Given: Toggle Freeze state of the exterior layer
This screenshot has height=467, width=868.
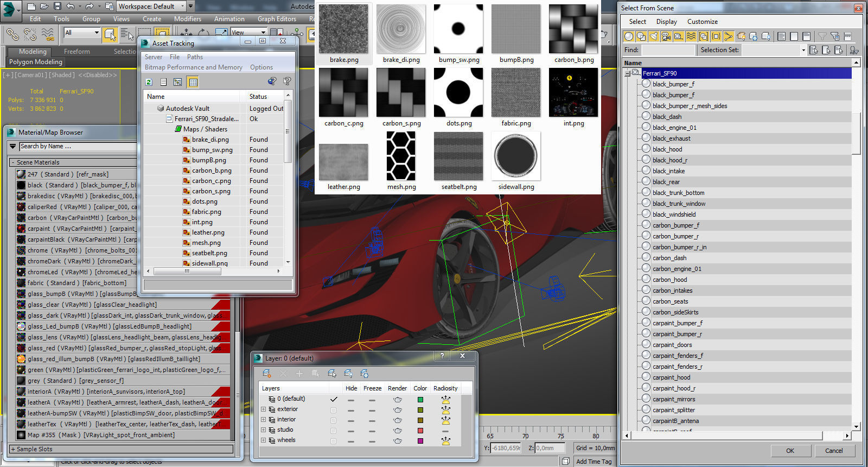Looking at the screenshot, I should pyautogui.click(x=372, y=409).
